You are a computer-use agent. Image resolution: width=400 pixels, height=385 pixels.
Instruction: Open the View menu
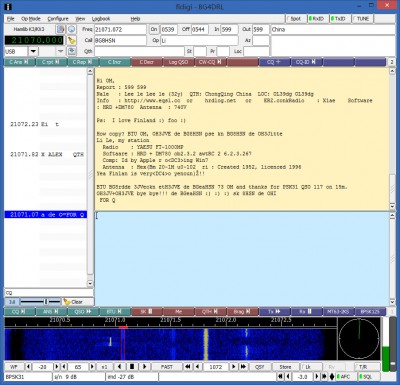click(x=80, y=19)
